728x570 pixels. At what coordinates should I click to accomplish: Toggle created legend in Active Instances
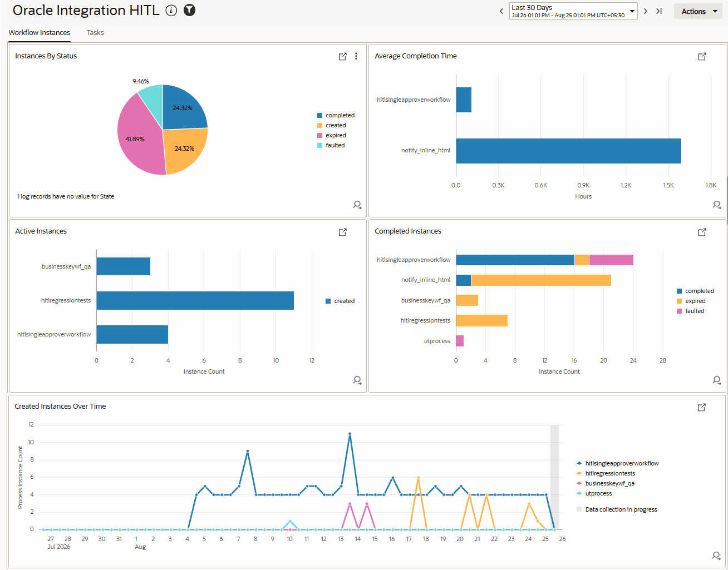[x=340, y=301]
